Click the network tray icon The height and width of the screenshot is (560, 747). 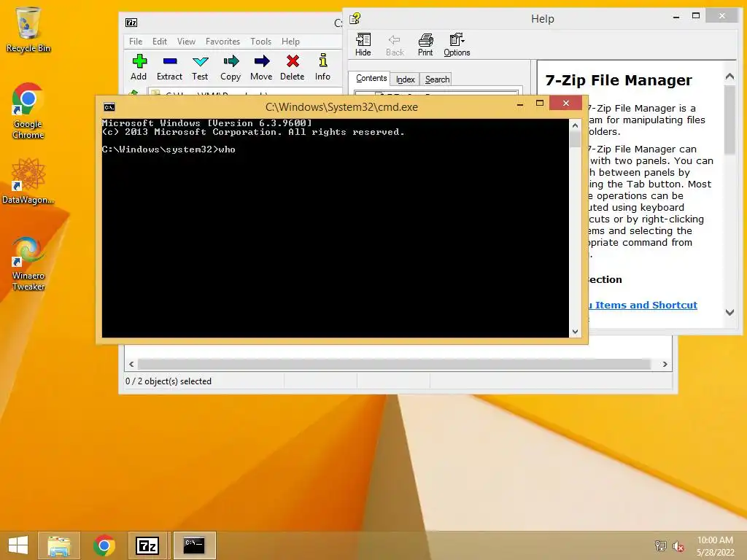point(660,545)
